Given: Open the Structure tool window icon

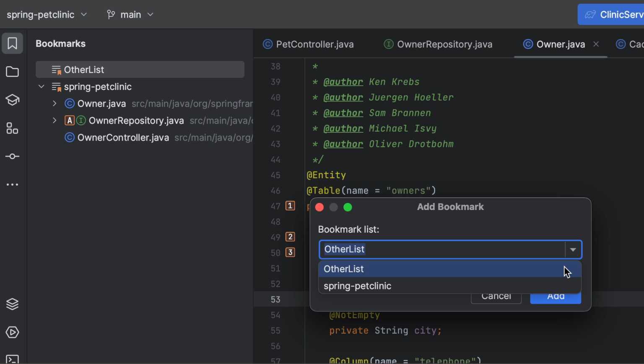Looking at the screenshot, I should click(12, 128).
